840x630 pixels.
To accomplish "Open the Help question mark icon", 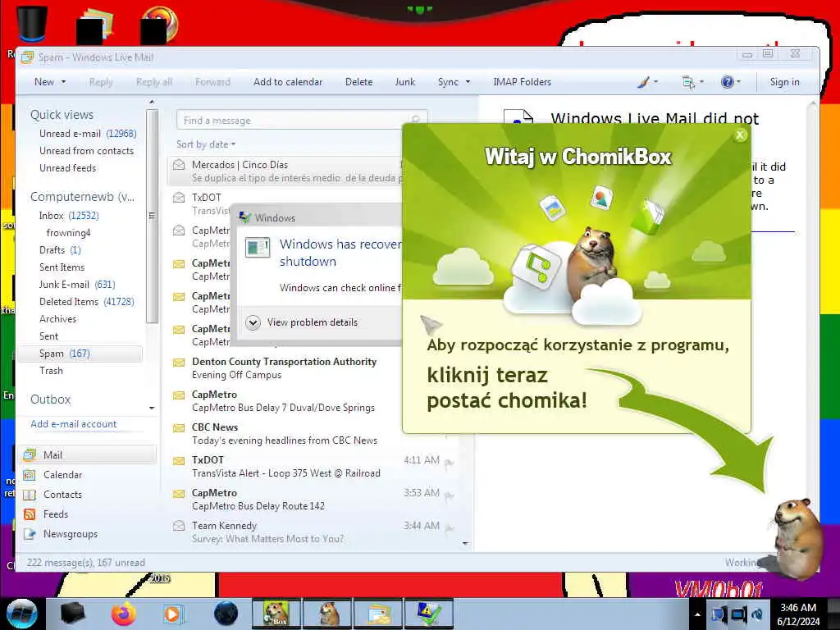I will point(727,82).
